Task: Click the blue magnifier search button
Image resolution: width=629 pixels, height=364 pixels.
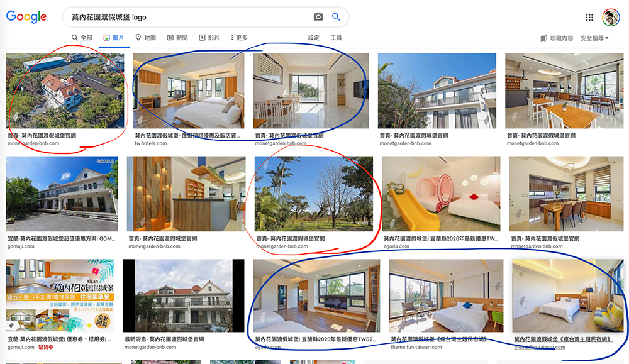Action: point(336,17)
